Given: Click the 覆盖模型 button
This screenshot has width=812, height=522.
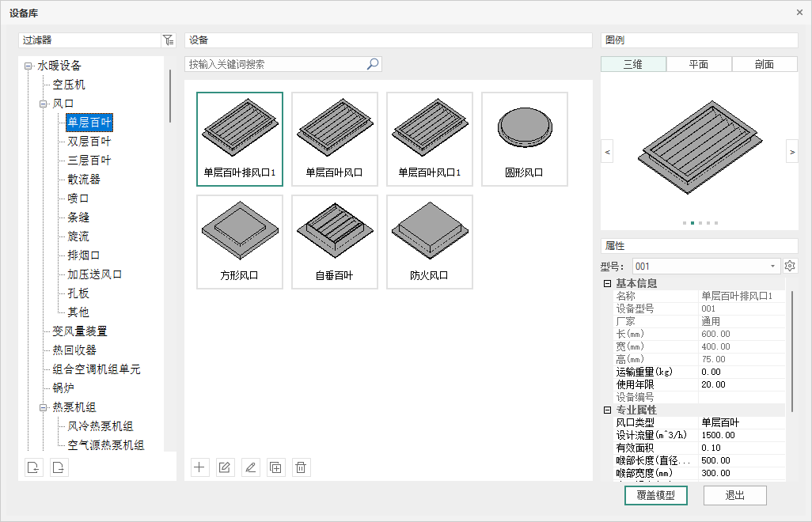Looking at the screenshot, I should 655,495.
